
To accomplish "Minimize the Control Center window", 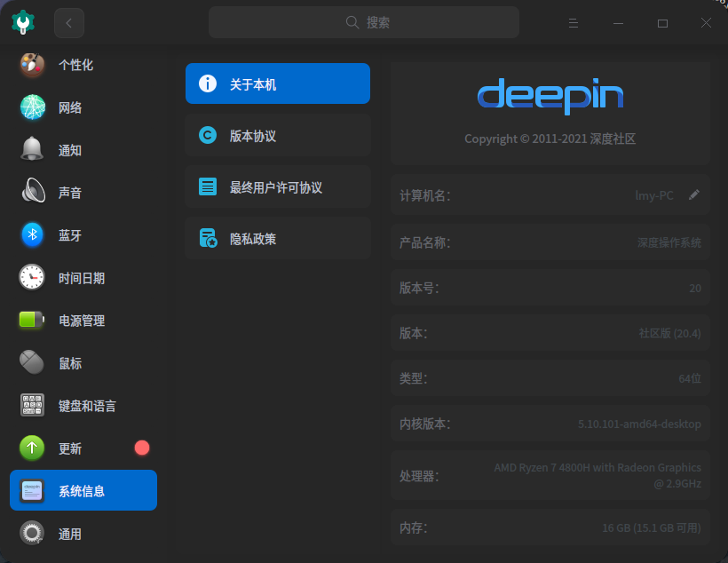I will click(618, 23).
